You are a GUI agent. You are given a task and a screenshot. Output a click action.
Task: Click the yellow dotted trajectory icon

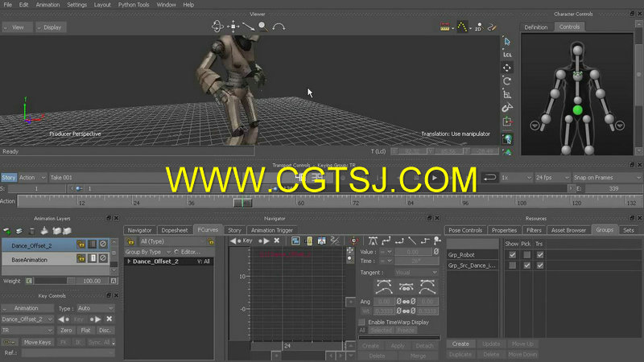click(x=462, y=27)
